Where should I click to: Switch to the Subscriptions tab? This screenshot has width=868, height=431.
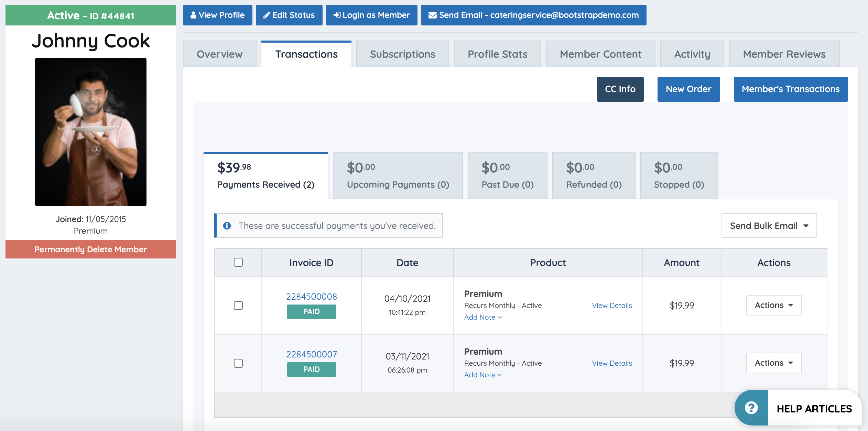[402, 54]
